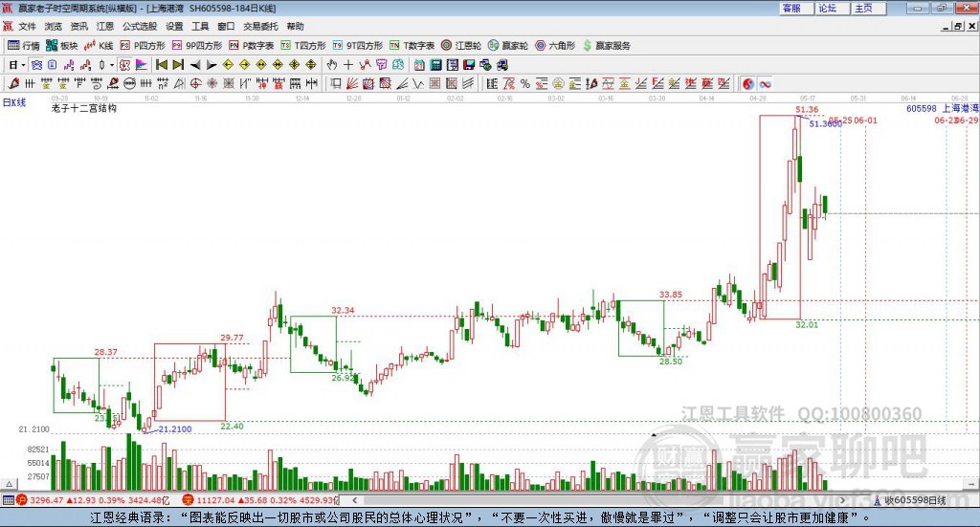Toggle the red yin-yang icon
Viewport: 980px width, 527px height.
coord(748,83)
